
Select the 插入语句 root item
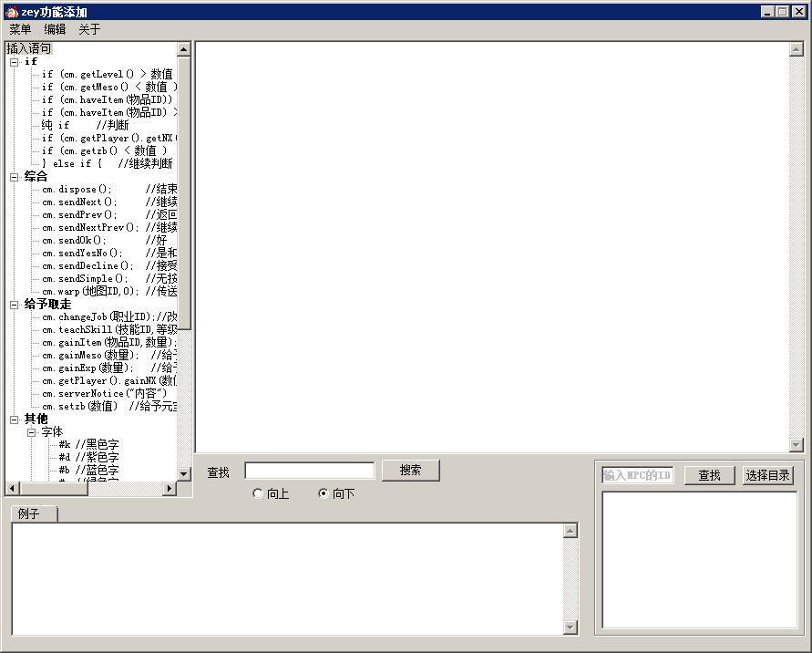(29, 48)
